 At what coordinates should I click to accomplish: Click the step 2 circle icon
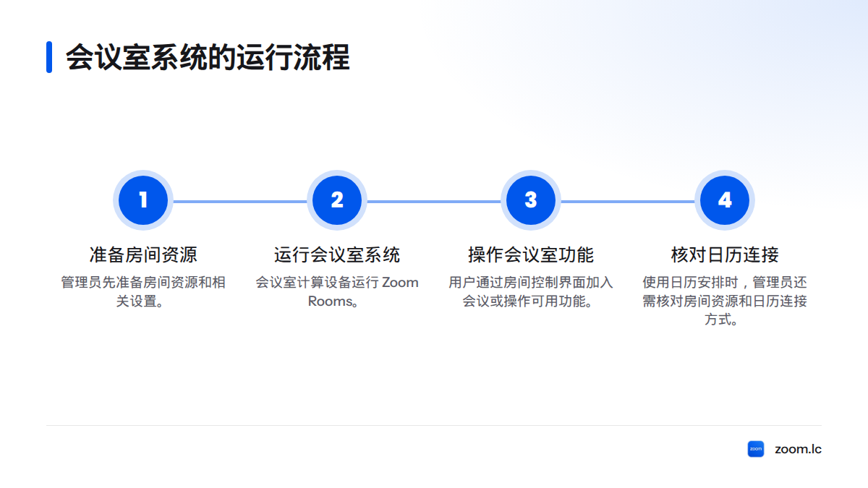click(337, 200)
